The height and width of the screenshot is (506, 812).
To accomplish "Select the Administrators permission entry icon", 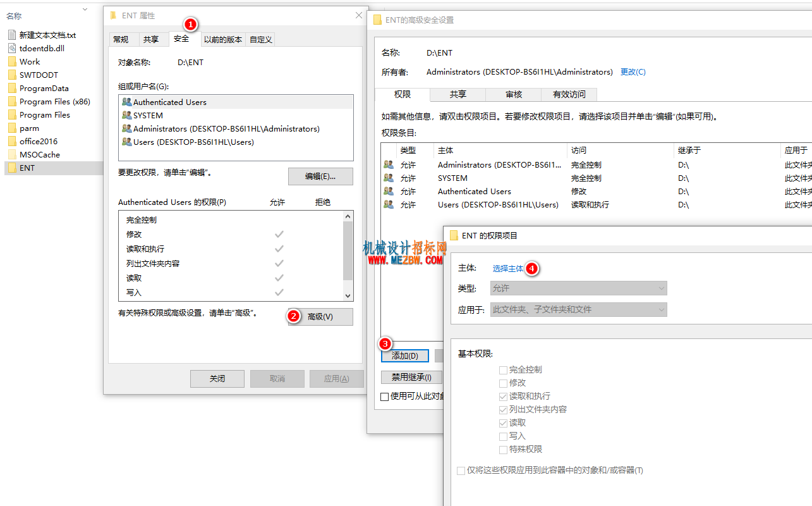I will pos(388,164).
